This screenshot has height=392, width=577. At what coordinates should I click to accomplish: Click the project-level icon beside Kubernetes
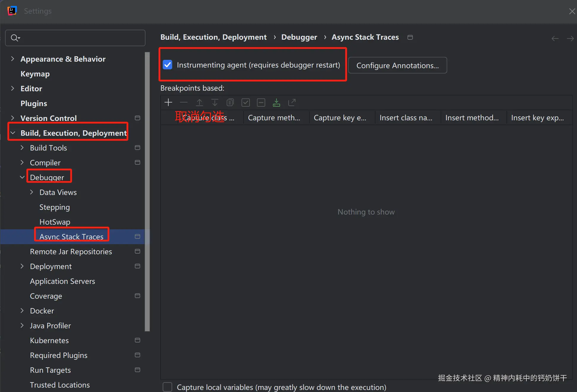[138, 340]
